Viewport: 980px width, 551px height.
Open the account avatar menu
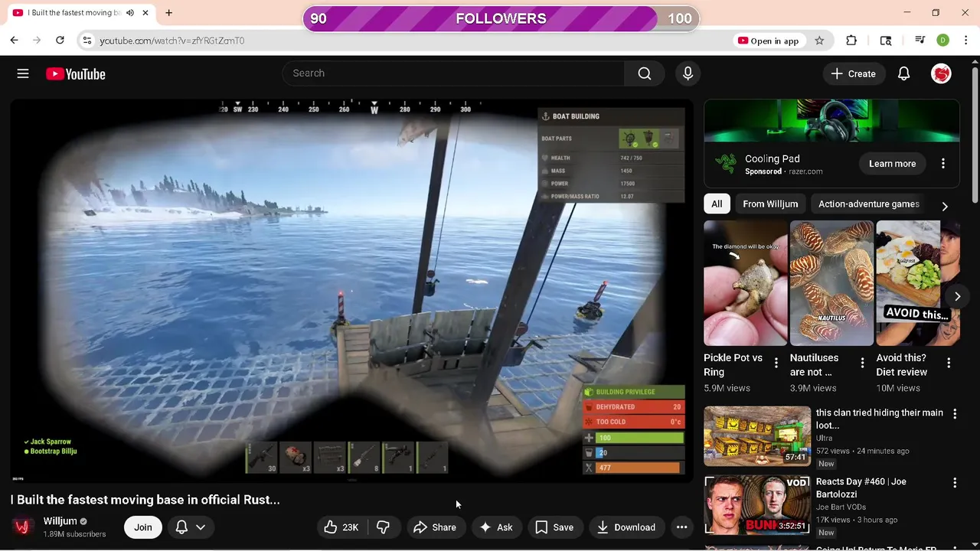pyautogui.click(x=941, y=73)
